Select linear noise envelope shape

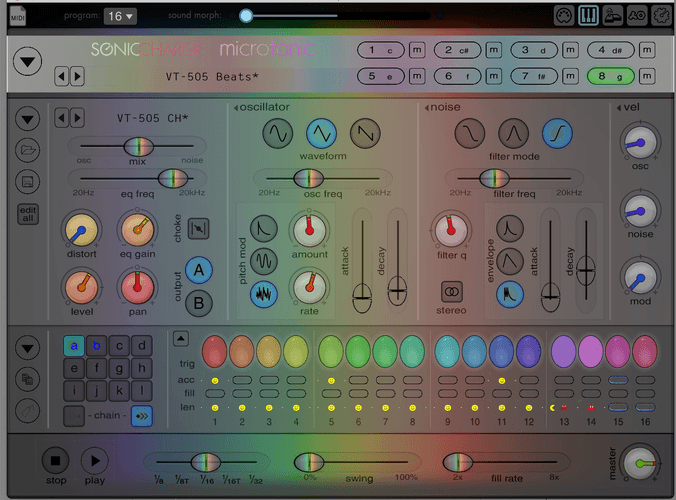[x=510, y=261]
